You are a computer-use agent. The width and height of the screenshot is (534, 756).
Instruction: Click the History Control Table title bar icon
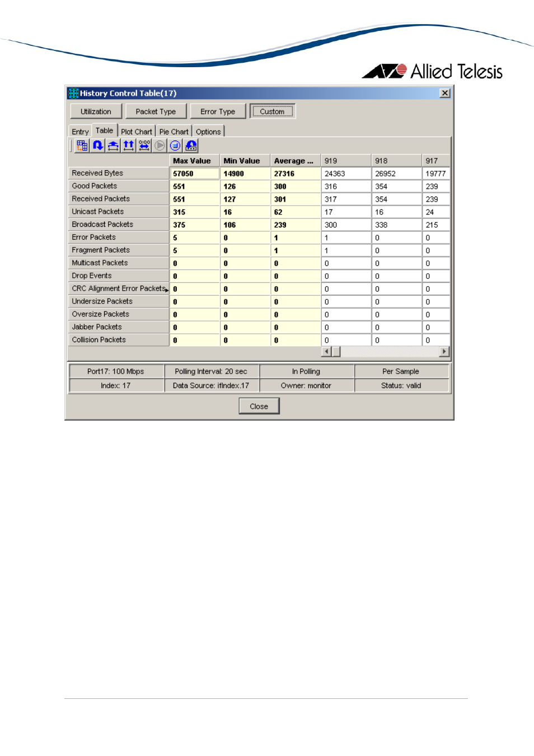pyautogui.click(x=73, y=94)
